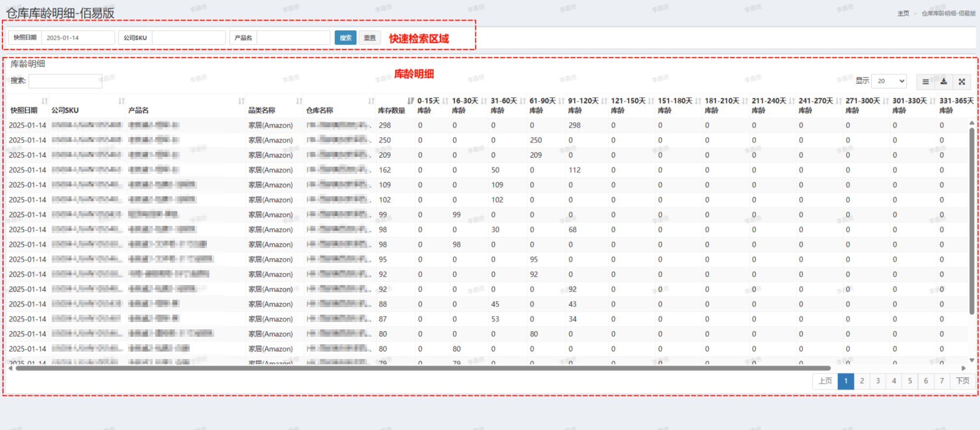Sort by 公司SKU column arrow icon
This screenshot has width=980, height=430.
pos(121,101)
